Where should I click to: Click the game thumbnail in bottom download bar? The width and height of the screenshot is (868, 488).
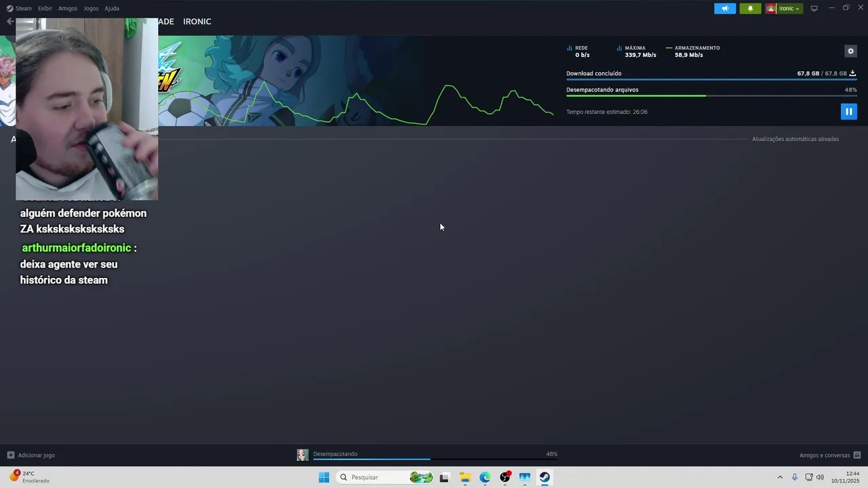pos(302,455)
